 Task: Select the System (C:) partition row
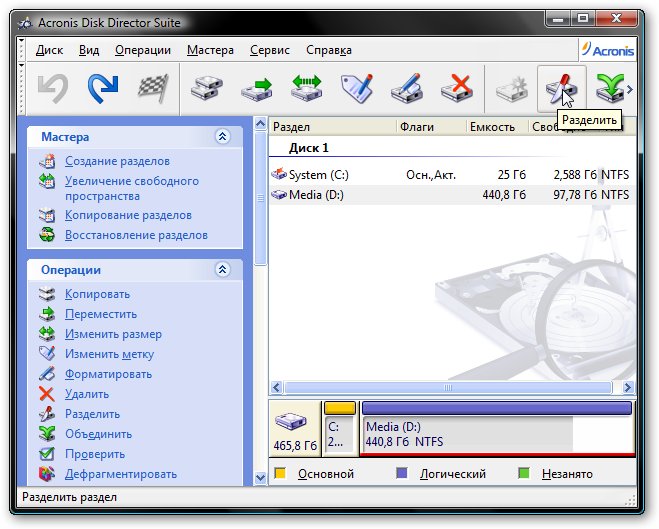(452, 174)
